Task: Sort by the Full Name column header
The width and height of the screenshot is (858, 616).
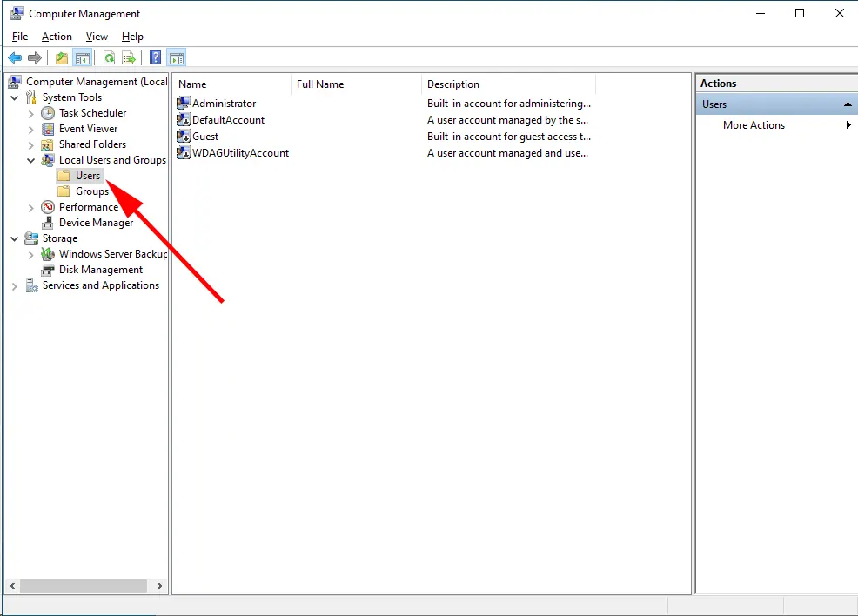Action: tap(356, 84)
